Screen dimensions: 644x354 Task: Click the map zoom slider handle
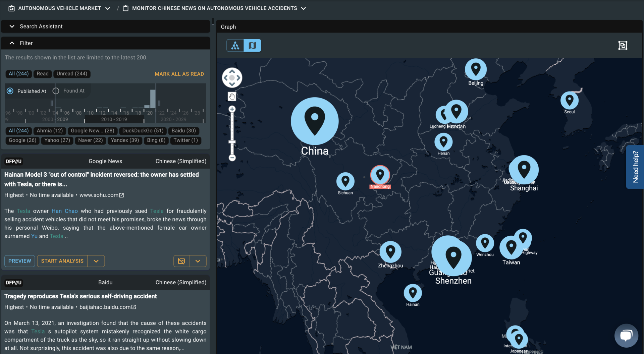pos(232,142)
